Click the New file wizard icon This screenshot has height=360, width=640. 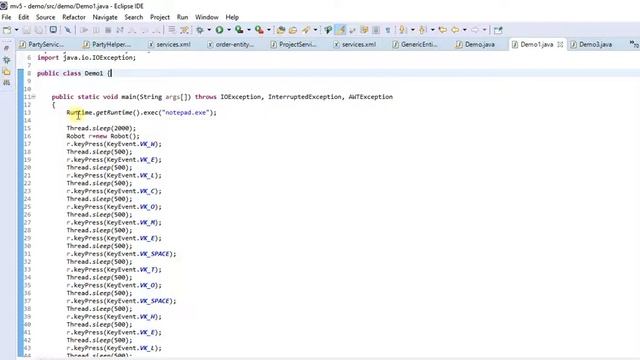click(7, 30)
